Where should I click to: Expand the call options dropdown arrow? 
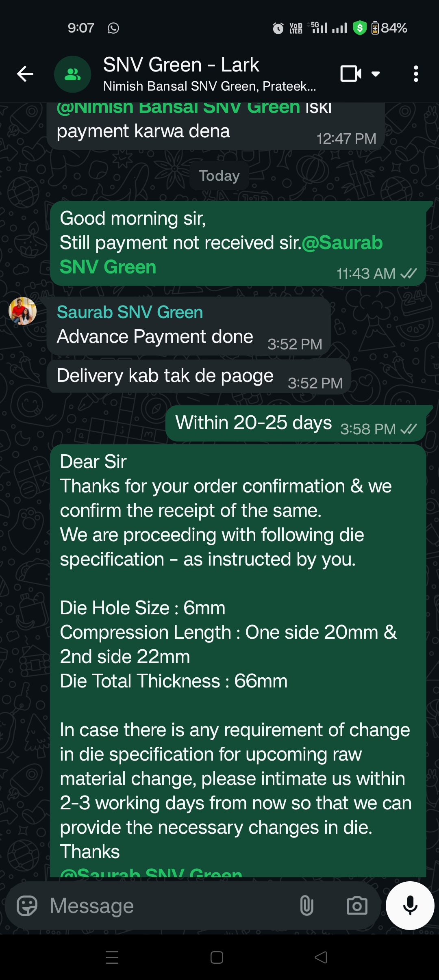click(x=376, y=74)
